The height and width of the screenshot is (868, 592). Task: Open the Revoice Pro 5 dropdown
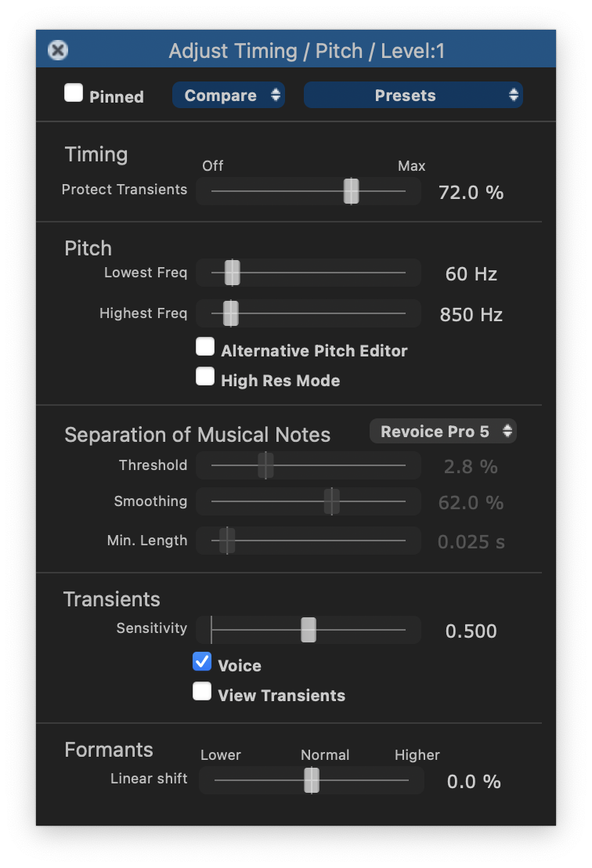[x=442, y=432]
